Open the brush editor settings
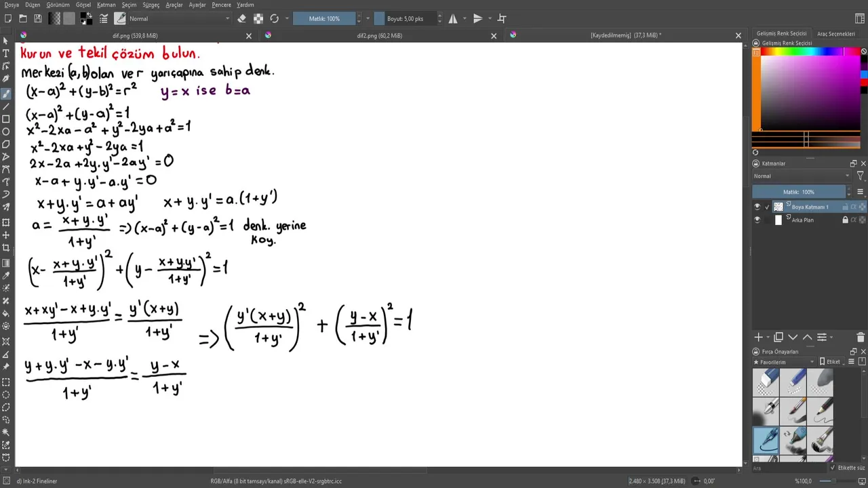The width and height of the screenshot is (868, 488). pos(104,18)
